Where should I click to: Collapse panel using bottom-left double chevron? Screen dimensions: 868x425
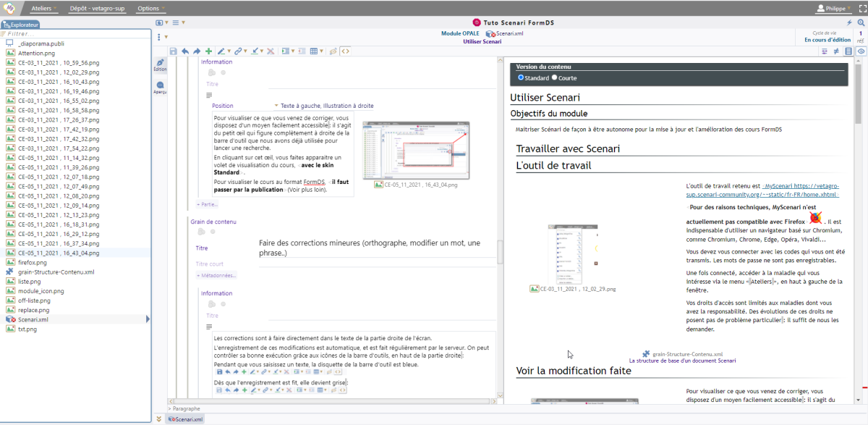coord(159,419)
